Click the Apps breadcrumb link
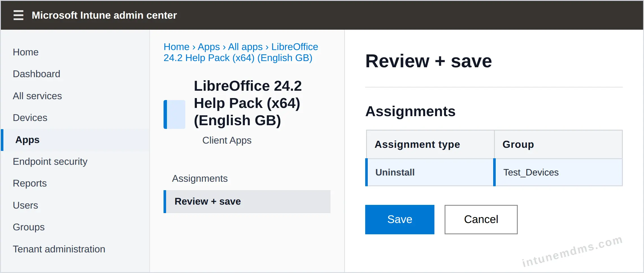644x273 pixels. pyautogui.click(x=209, y=47)
